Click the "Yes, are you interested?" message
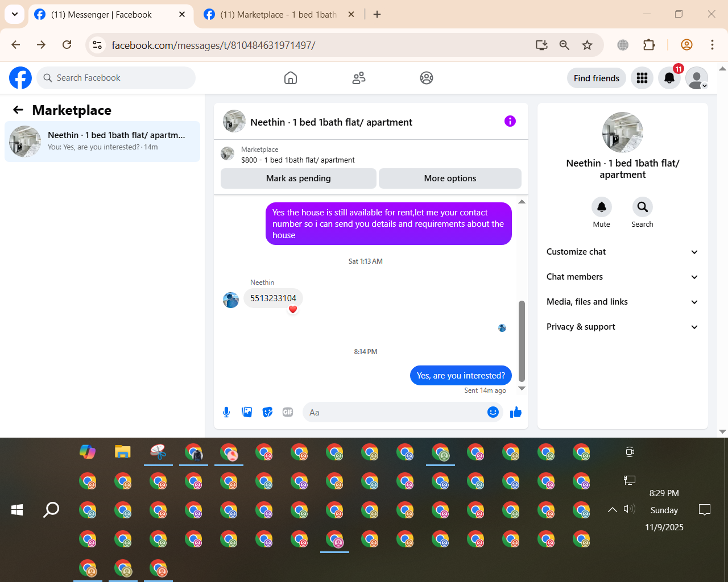728x582 pixels. [x=461, y=376]
